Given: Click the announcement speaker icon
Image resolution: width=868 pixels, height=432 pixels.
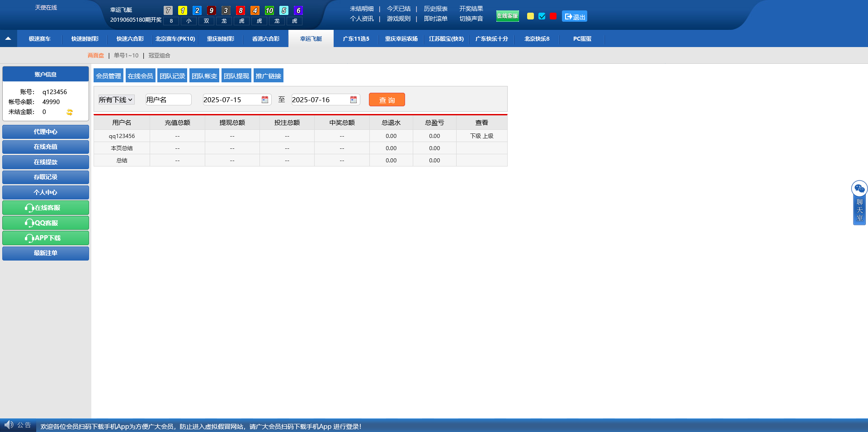Looking at the screenshot, I should pyautogui.click(x=9, y=425).
